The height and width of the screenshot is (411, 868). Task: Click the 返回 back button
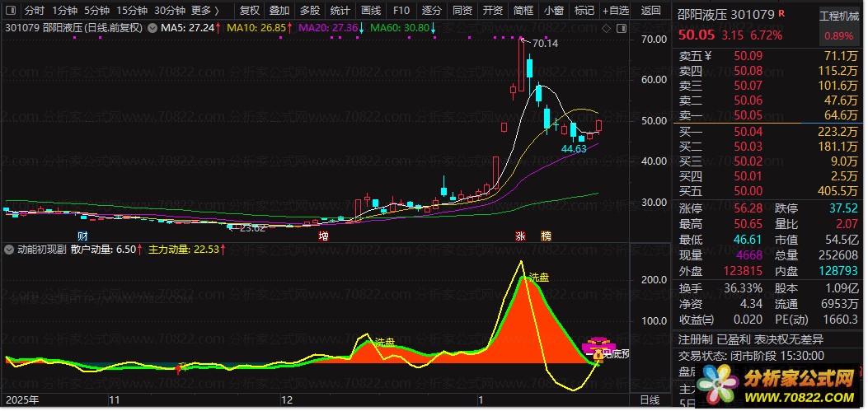651,10
